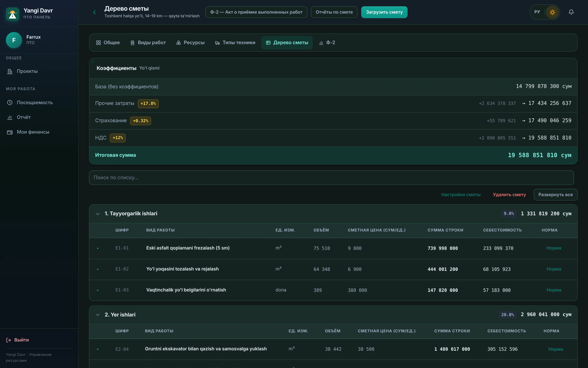Click the Типы техники truck icon

coord(217,43)
